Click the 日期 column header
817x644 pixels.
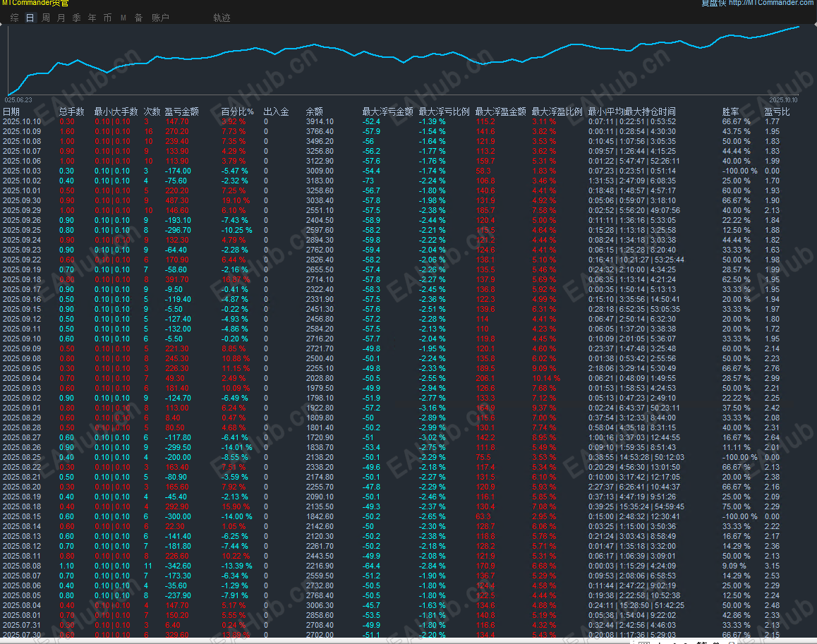[x=11, y=111]
